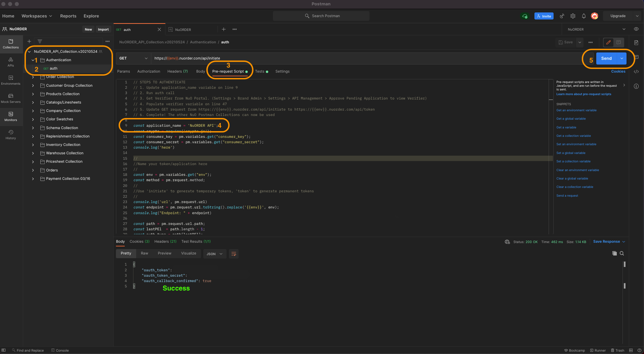Switch to the Tests tab

point(261,71)
